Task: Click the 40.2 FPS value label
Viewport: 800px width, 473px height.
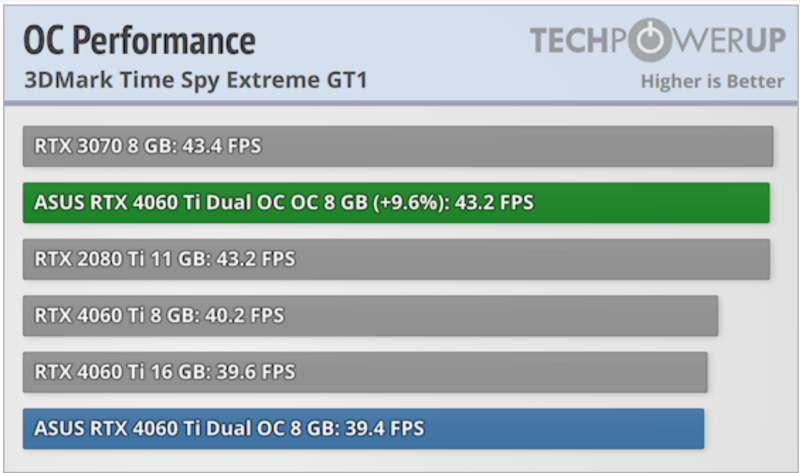Action: point(244,315)
